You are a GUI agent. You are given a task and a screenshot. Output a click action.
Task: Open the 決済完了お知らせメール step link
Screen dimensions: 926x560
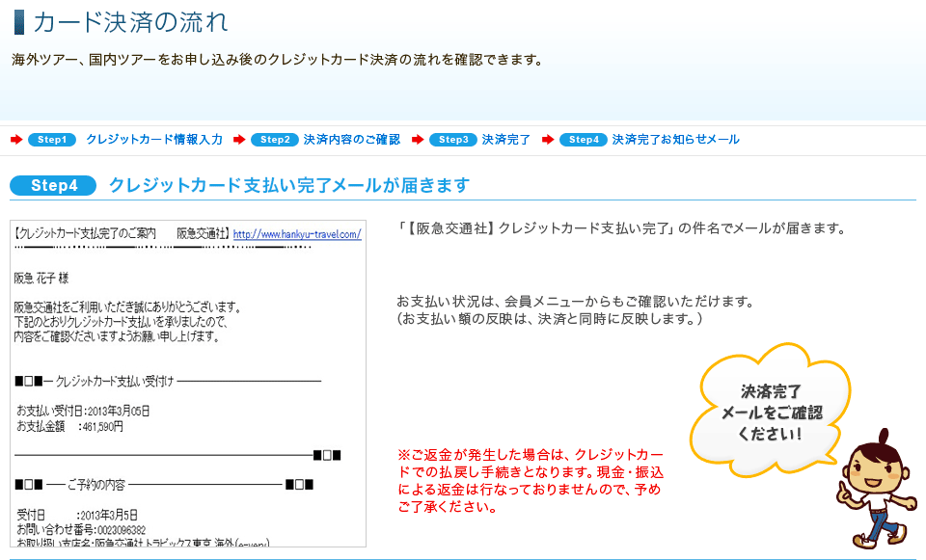click(x=676, y=140)
